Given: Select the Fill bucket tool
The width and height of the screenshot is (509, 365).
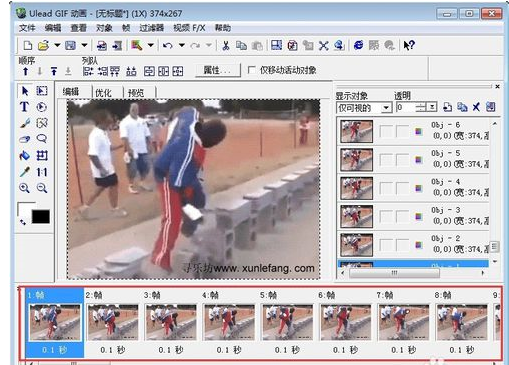Looking at the screenshot, I should [x=25, y=155].
